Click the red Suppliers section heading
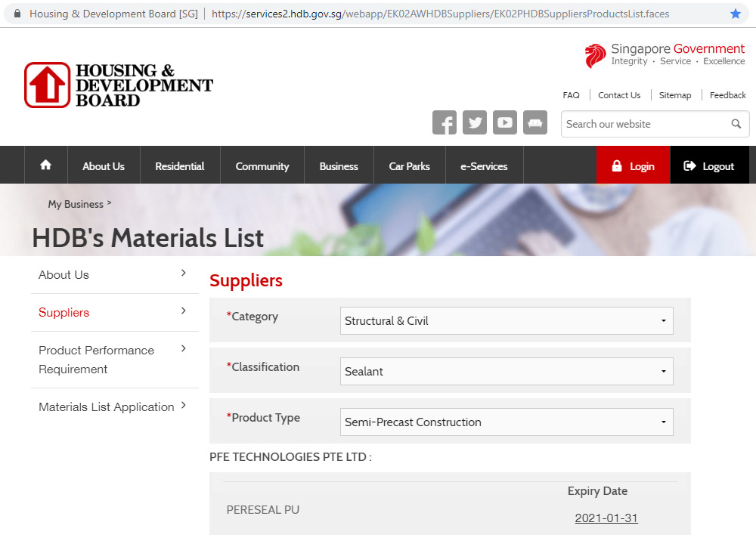 pos(246,280)
